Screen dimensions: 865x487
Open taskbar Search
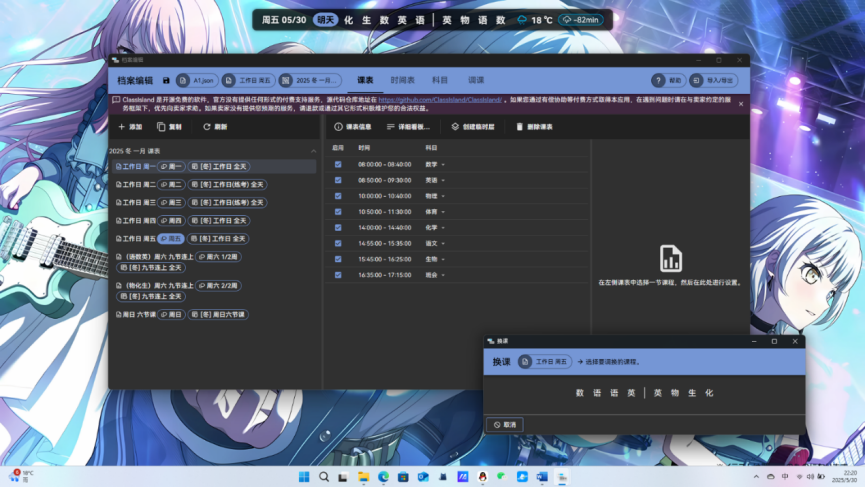pyautogui.click(x=324, y=477)
